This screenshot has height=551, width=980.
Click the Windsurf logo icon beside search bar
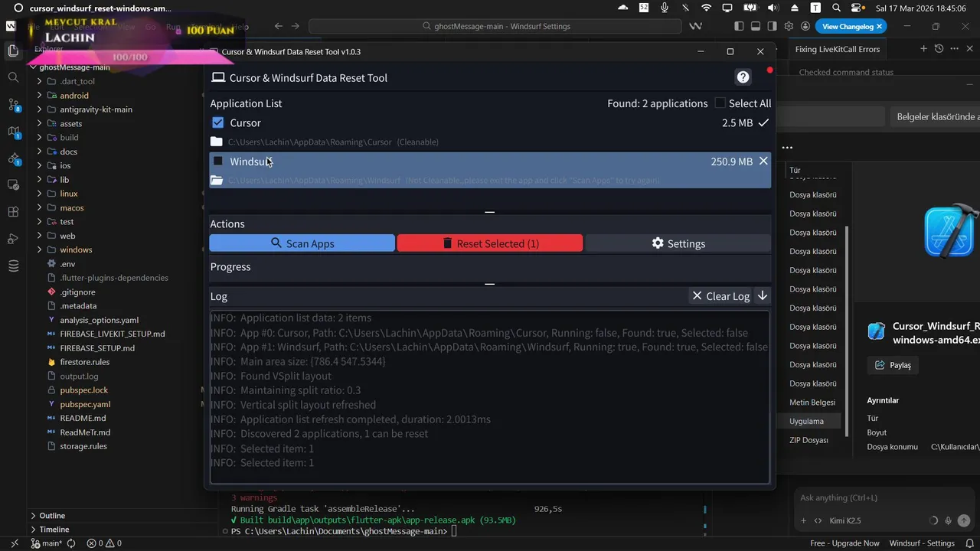[695, 26]
